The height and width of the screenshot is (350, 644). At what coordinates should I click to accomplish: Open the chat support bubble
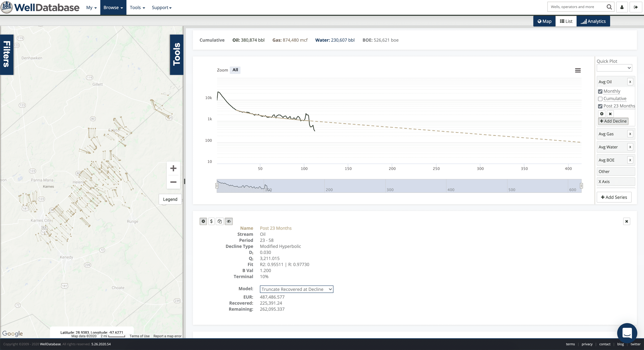click(627, 333)
